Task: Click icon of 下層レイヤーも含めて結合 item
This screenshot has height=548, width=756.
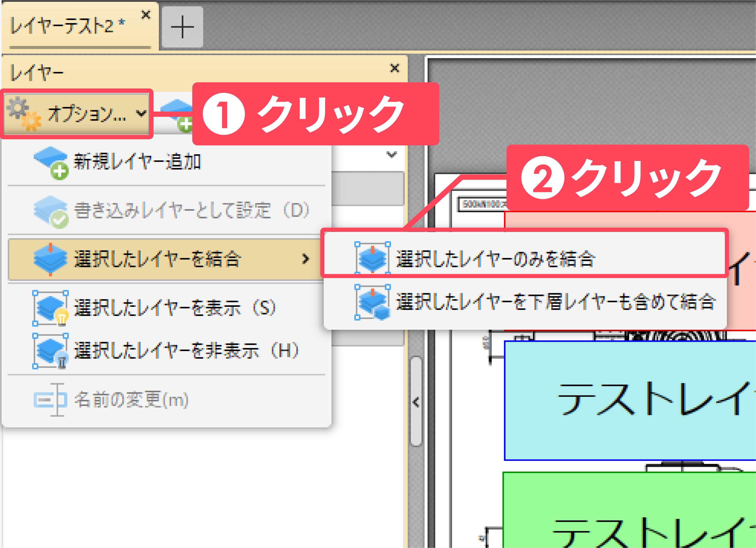Action: [x=372, y=302]
